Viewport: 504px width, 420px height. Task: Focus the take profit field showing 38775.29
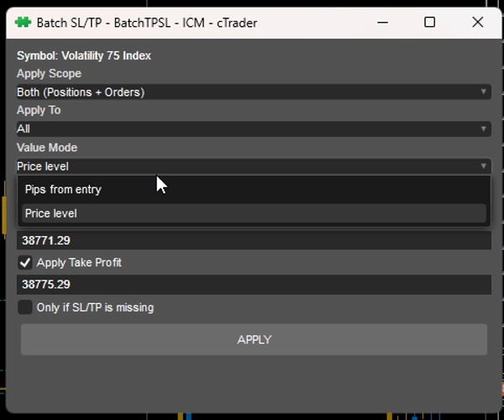[x=252, y=285]
